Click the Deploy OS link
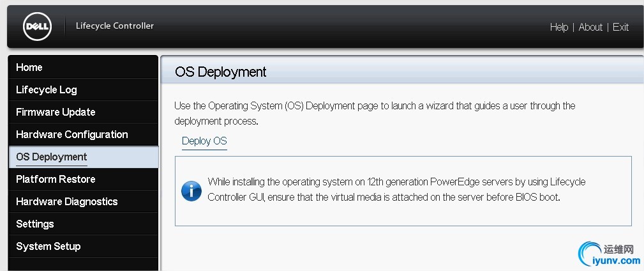Image resolution: width=644 pixels, height=271 pixels. [x=204, y=141]
